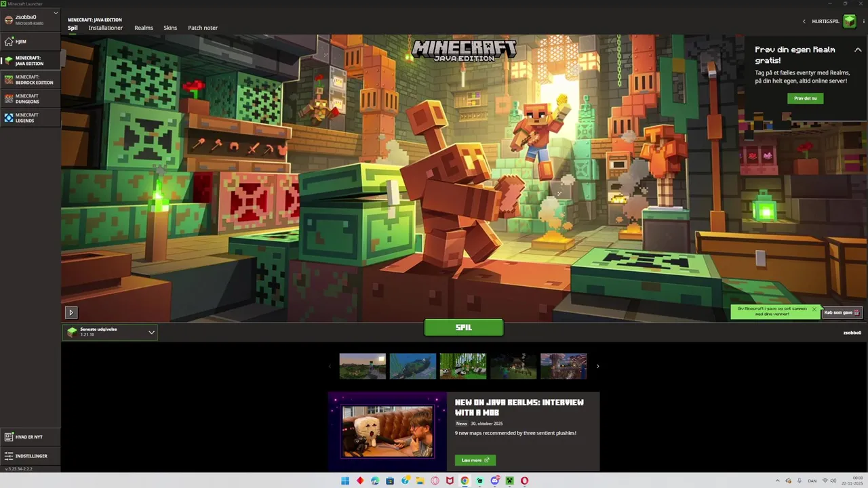
Task: Open Minecraft Dungeons from sidebar
Action: [31, 99]
